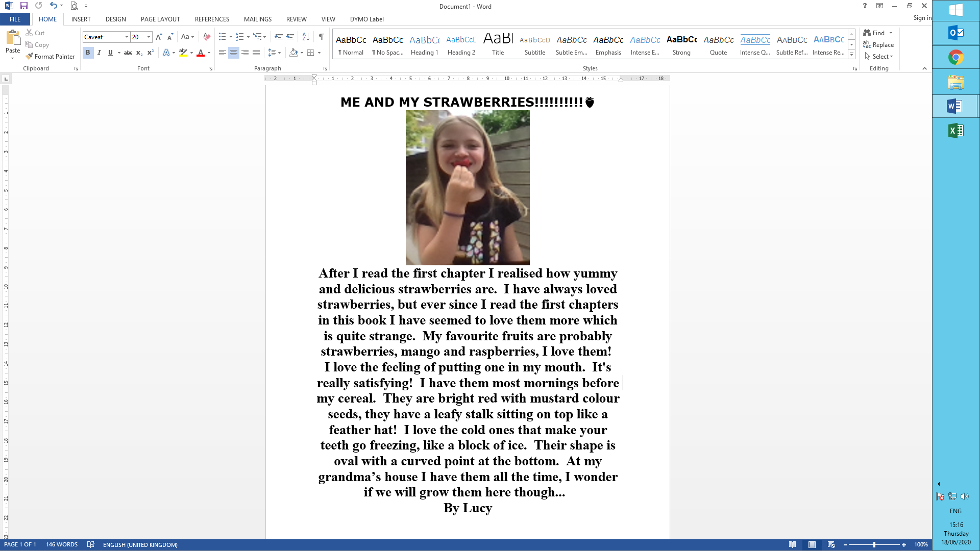980x551 pixels.
Task: Click Copy in the Clipboard group
Action: pos(37,45)
